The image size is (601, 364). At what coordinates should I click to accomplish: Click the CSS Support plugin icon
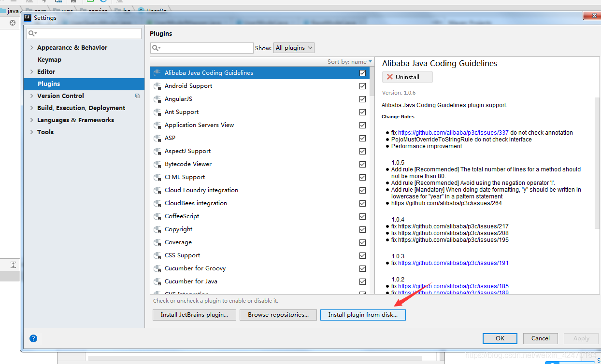pos(157,255)
